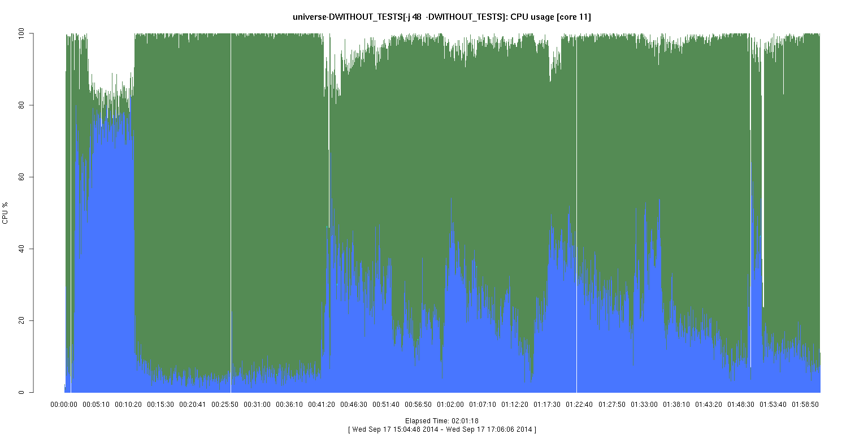
Task: Click x-axis time label 01:17:30
Action: click(x=547, y=405)
